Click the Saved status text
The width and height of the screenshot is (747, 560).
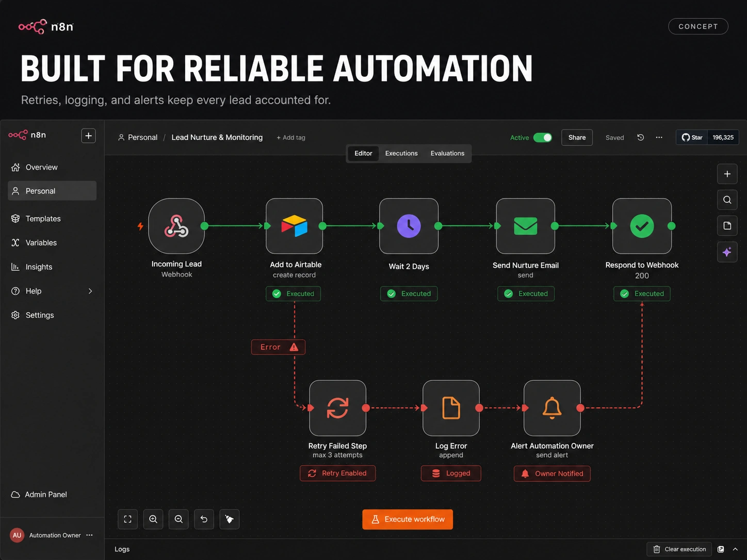[x=615, y=138]
